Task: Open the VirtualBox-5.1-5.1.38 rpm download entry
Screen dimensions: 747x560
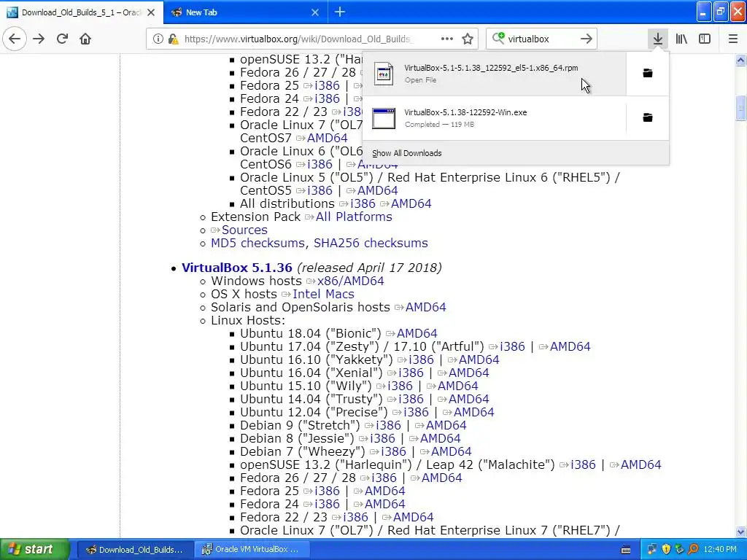Action: (494, 74)
